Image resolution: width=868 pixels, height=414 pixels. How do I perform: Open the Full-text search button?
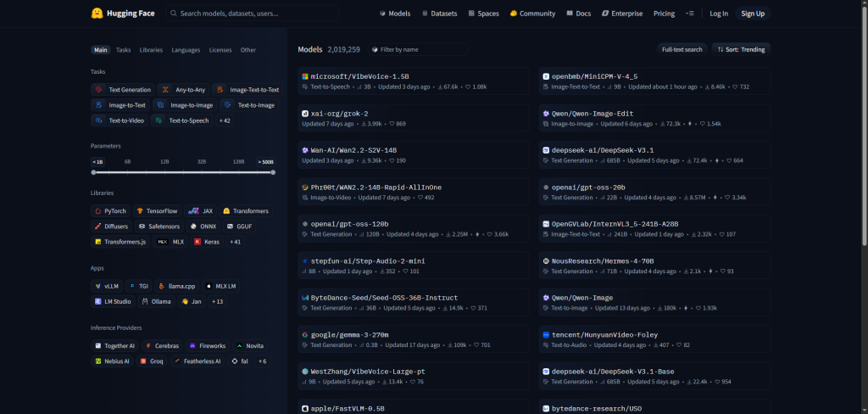pos(682,49)
